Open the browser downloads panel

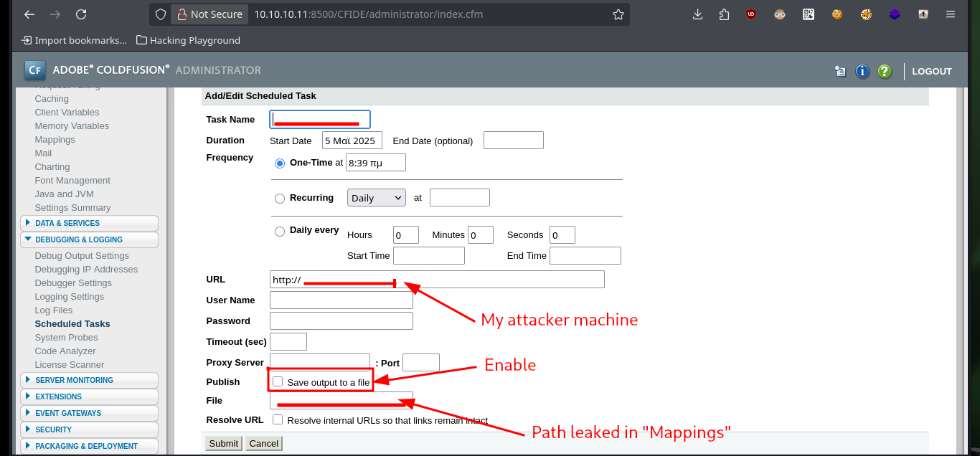click(x=697, y=14)
